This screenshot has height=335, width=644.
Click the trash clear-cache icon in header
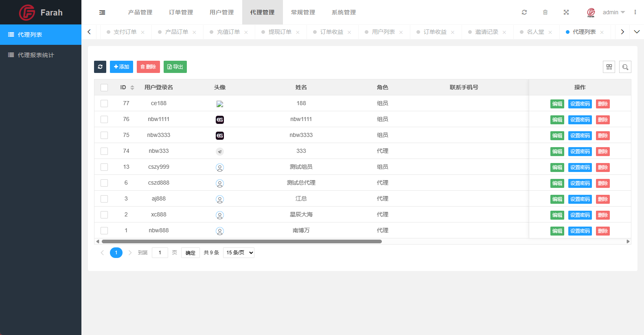coord(545,12)
